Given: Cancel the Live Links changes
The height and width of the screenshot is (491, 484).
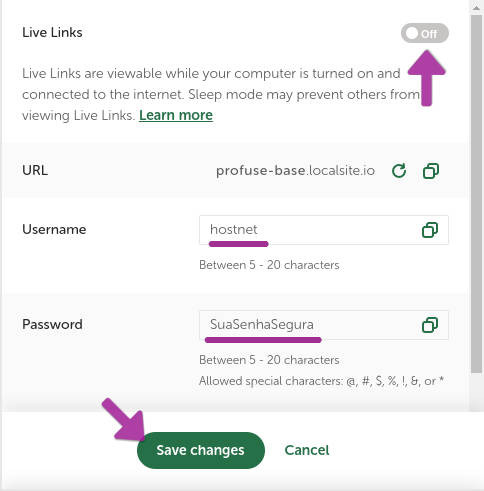Looking at the screenshot, I should click(x=307, y=450).
